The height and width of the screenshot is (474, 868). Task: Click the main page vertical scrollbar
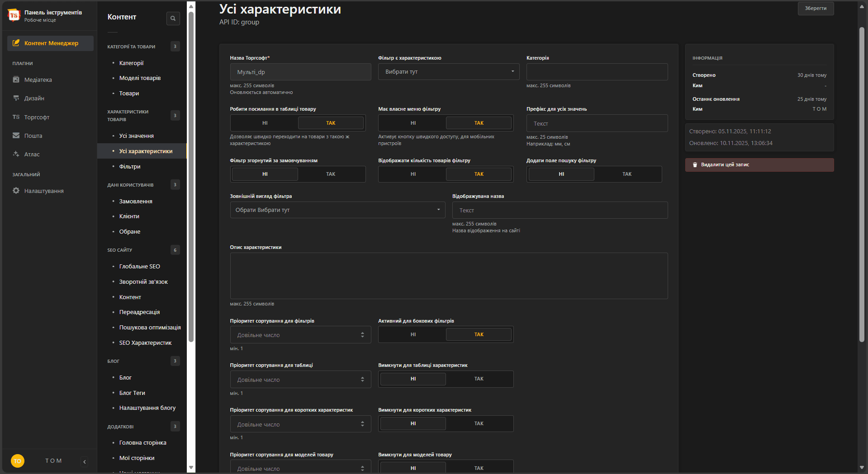pyautogui.click(x=862, y=181)
